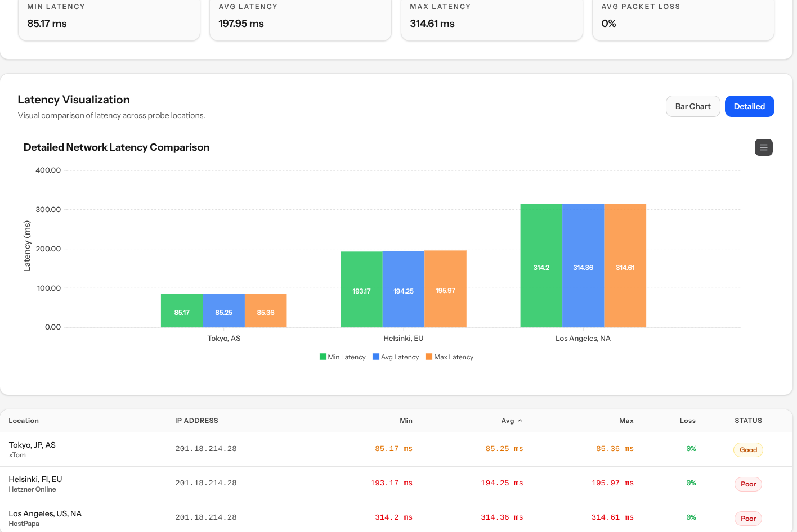
Task: Click the Tokyo 85.36 orange bar
Action: pyautogui.click(x=266, y=310)
